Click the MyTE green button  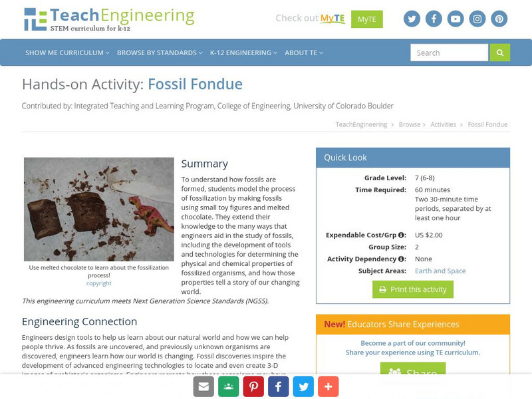point(367,19)
